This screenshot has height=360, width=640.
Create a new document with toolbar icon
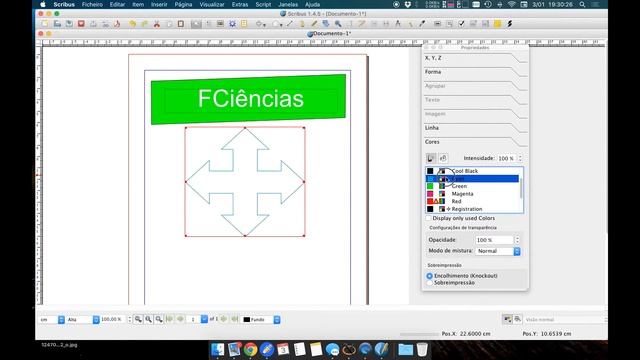[x=45, y=24]
